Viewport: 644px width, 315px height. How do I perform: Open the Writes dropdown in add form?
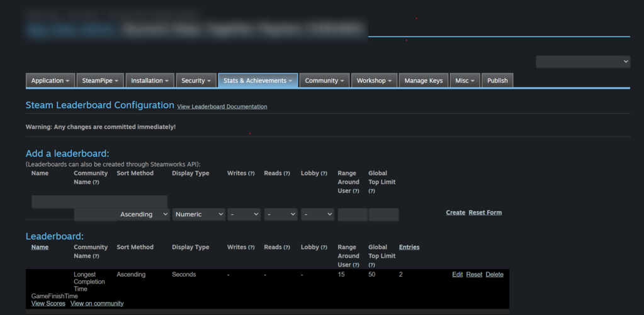pos(244,214)
